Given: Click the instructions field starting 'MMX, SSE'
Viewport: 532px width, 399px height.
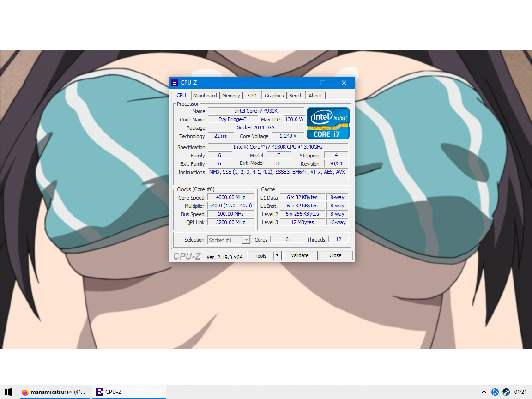Looking at the screenshot, I should point(278,175).
